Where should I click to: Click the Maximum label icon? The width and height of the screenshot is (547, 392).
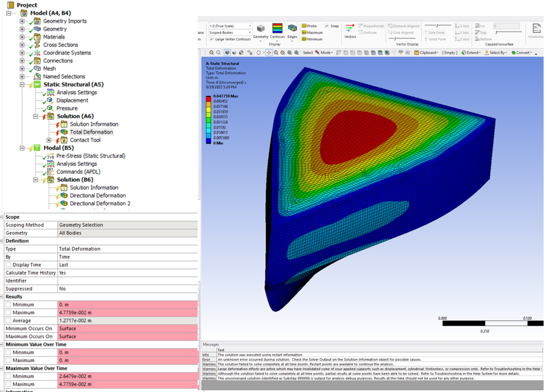pyautogui.click(x=304, y=33)
